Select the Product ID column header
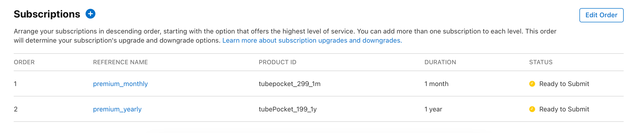 (x=278, y=62)
